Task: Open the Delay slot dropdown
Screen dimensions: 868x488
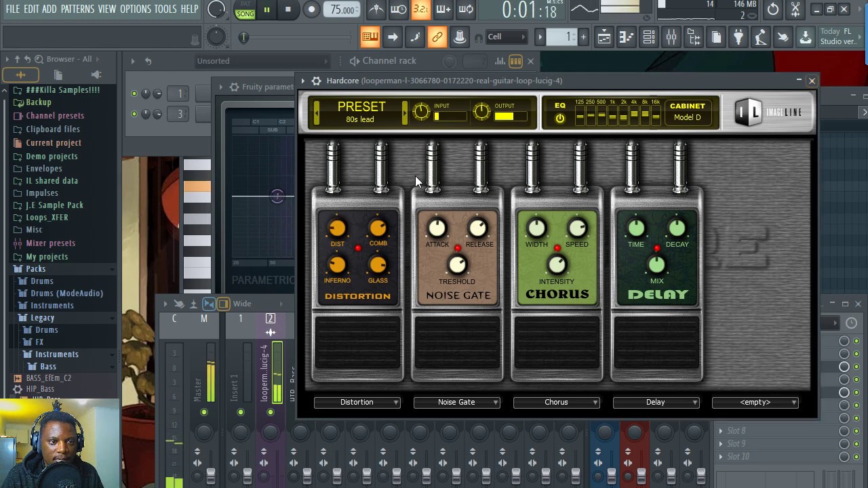Action: click(x=656, y=403)
